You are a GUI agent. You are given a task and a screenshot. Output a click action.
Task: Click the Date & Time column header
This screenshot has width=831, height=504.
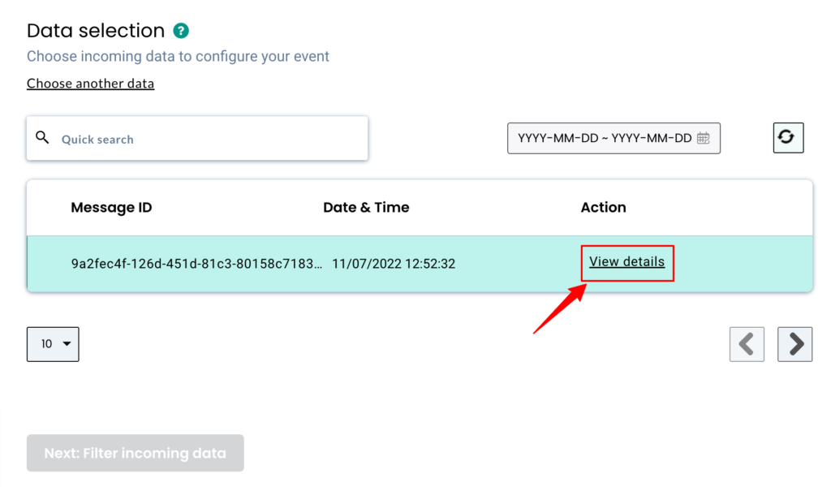click(x=366, y=208)
